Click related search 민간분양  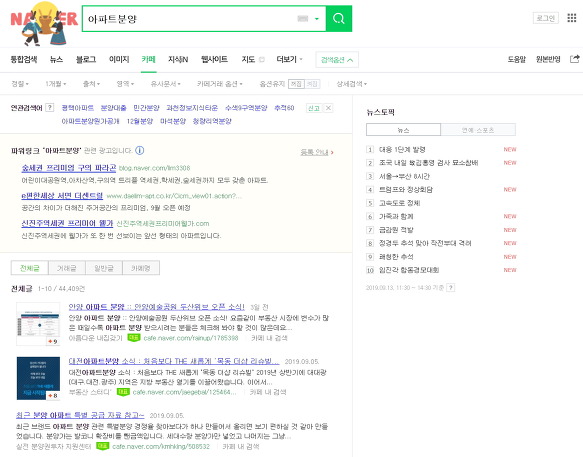146,108
